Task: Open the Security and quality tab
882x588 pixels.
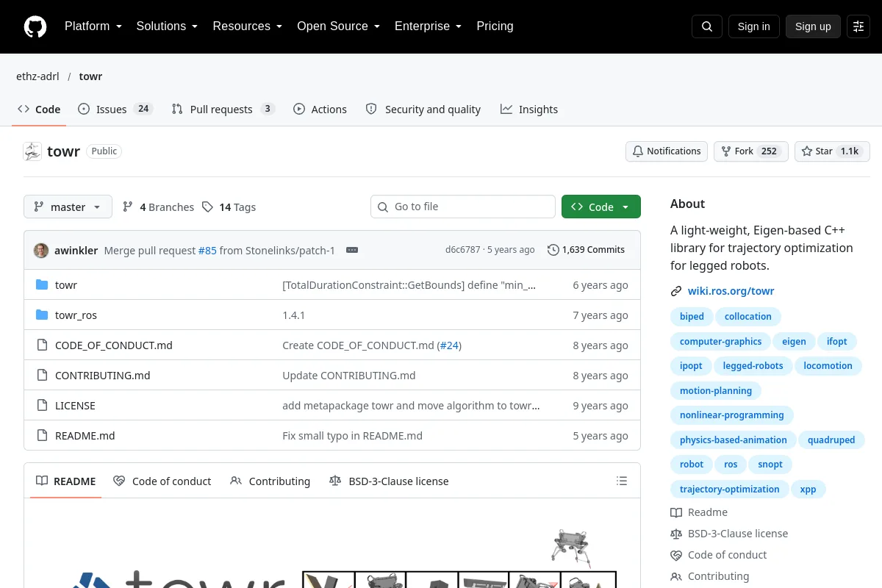Action: (423, 110)
